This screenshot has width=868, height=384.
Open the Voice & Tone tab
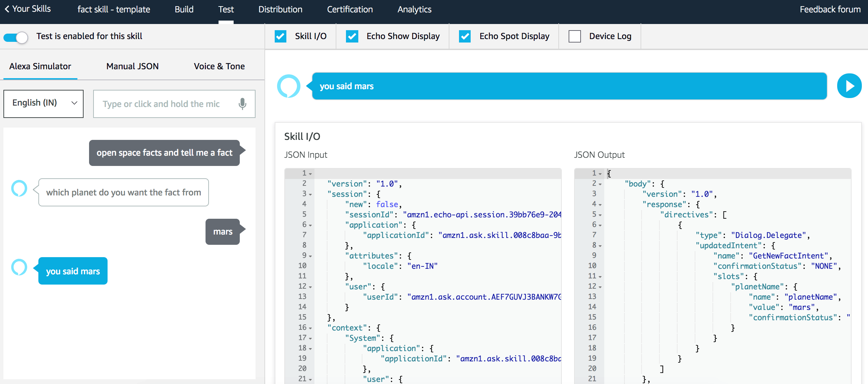[219, 66]
